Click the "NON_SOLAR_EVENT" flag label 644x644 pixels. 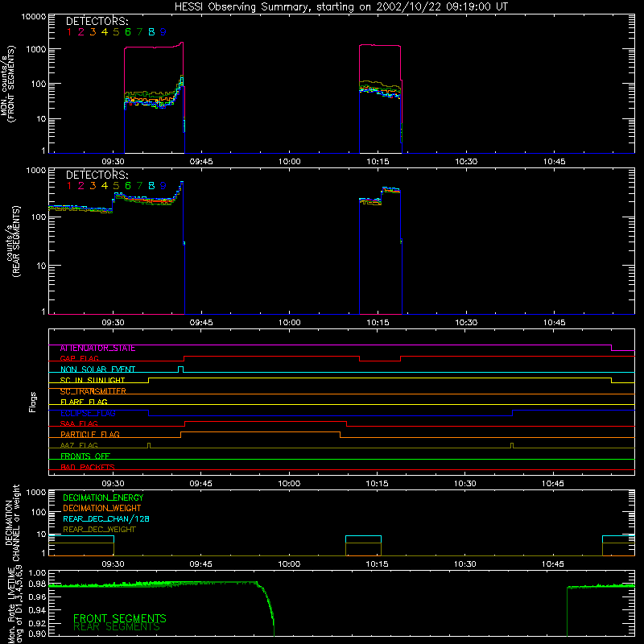tap(97, 369)
